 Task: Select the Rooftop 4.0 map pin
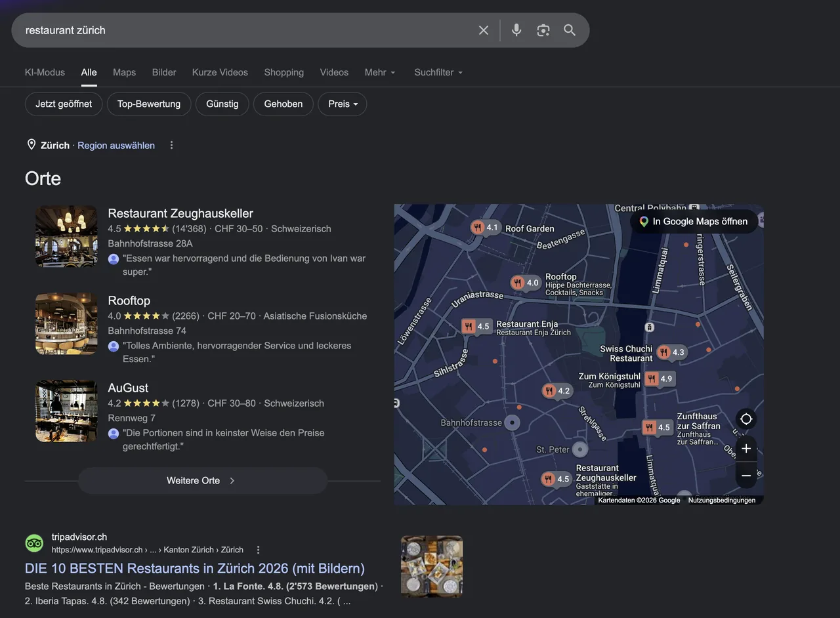(x=526, y=283)
